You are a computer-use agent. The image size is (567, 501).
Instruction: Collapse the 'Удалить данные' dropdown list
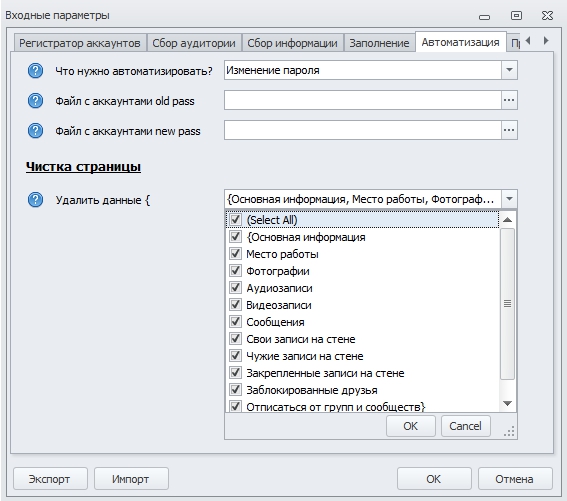pyautogui.click(x=509, y=199)
